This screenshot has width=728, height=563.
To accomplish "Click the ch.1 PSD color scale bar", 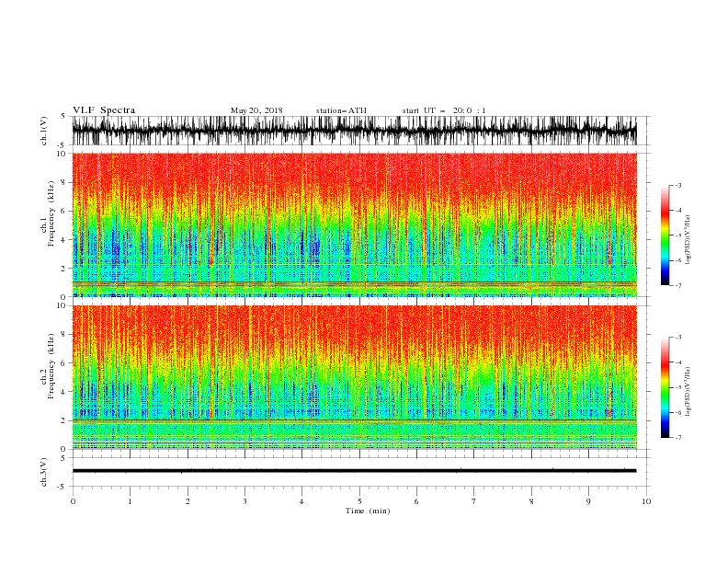I will tap(665, 236).
